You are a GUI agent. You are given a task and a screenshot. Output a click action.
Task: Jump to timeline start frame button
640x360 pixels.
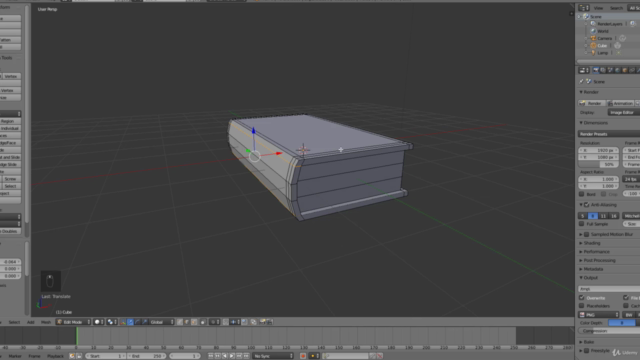pos(211,356)
